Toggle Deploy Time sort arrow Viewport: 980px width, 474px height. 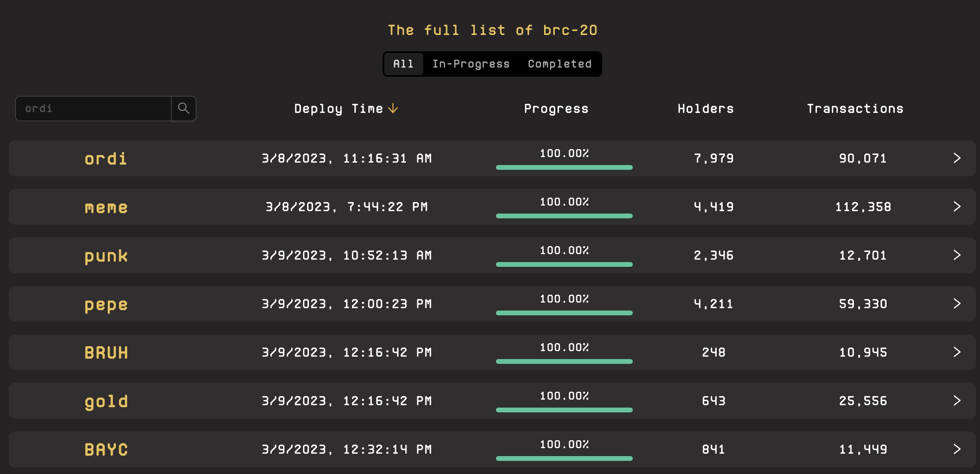[x=393, y=109]
